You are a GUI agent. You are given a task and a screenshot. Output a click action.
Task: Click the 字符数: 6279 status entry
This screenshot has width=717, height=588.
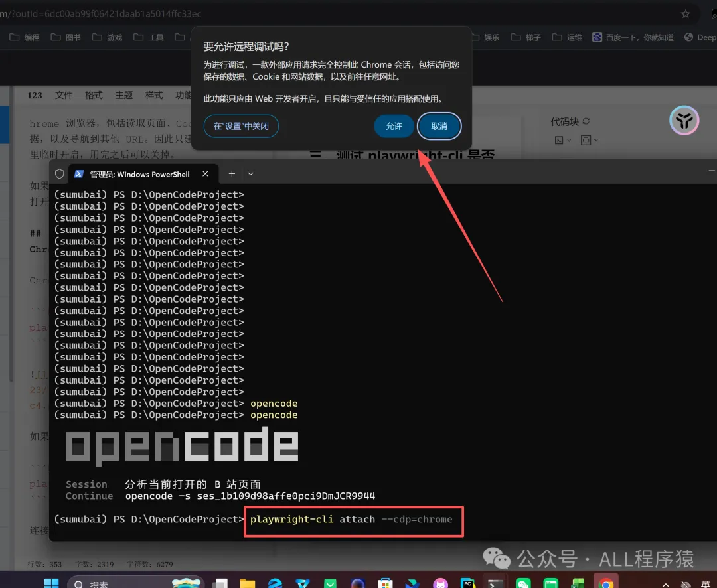149,564
